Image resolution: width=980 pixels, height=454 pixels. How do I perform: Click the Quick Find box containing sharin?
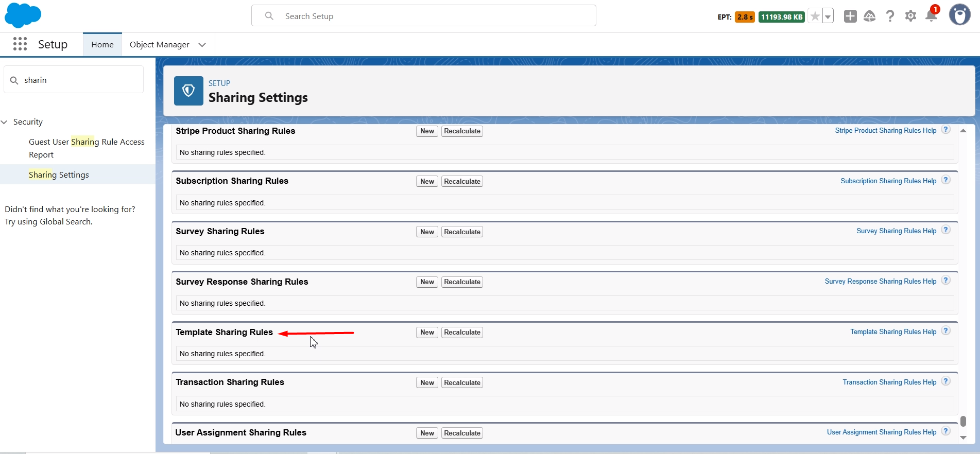74,80
